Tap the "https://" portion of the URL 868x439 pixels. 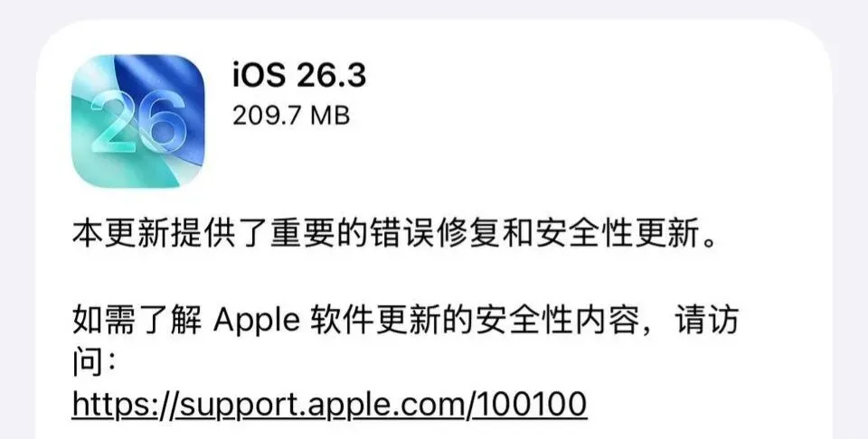124,406
